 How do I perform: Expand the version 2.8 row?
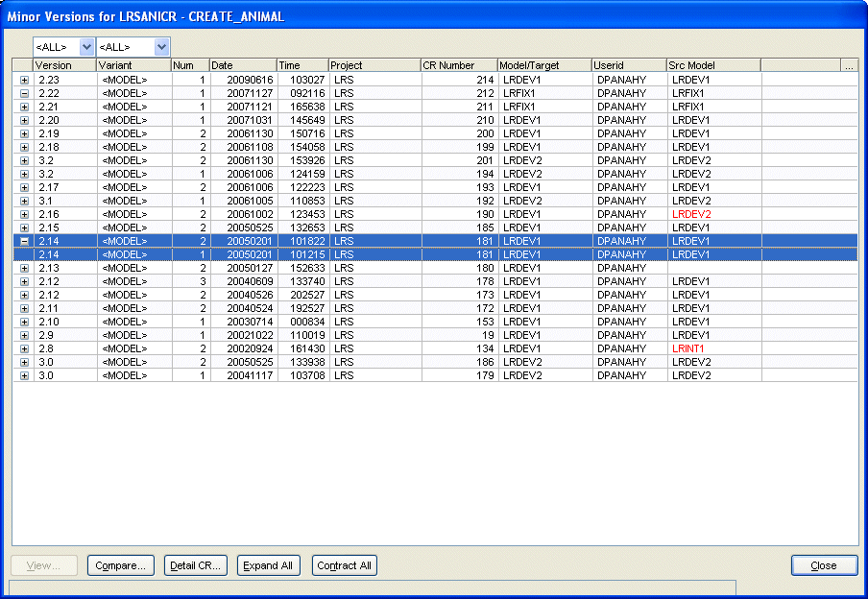coord(24,348)
